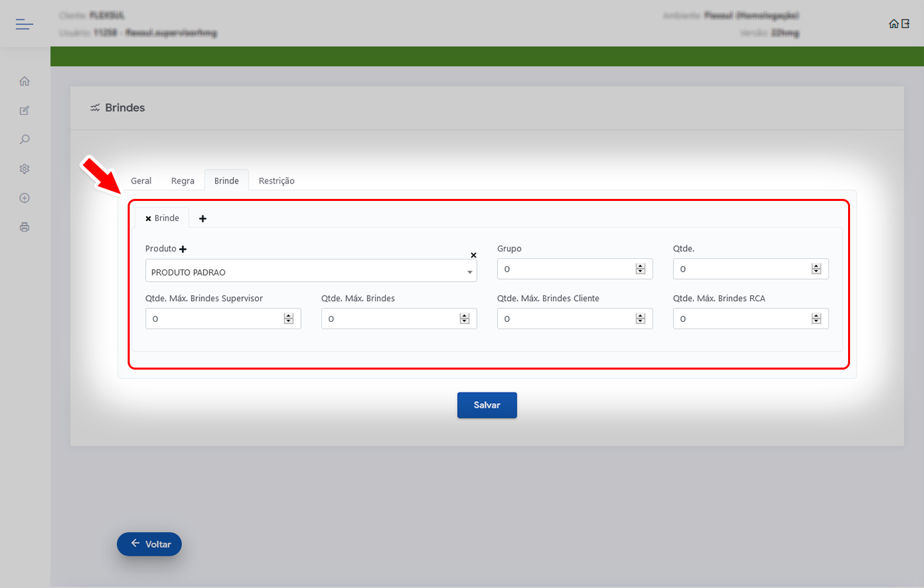
Task: Click the Voltar button
Action: pos(149,544)
